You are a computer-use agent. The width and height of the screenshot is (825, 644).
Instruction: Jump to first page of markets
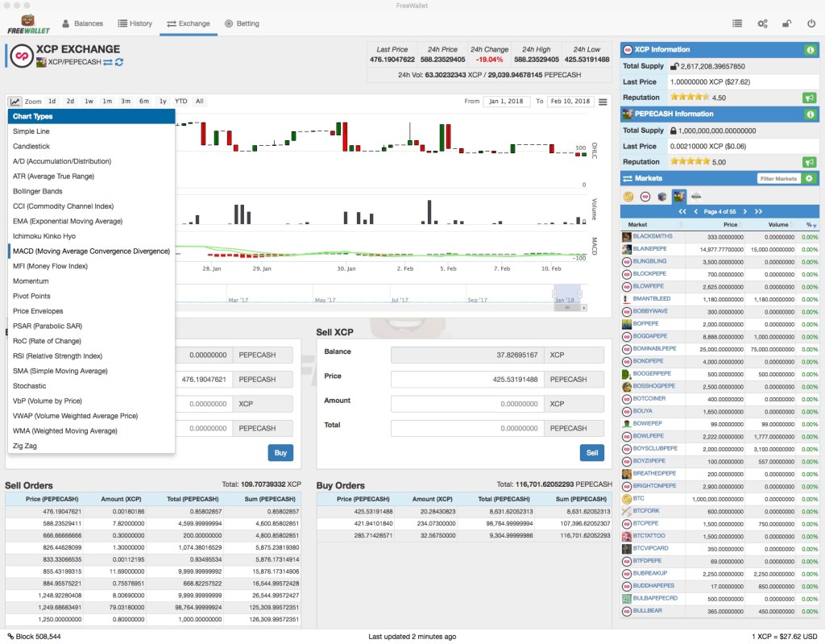tap(682, 211)
